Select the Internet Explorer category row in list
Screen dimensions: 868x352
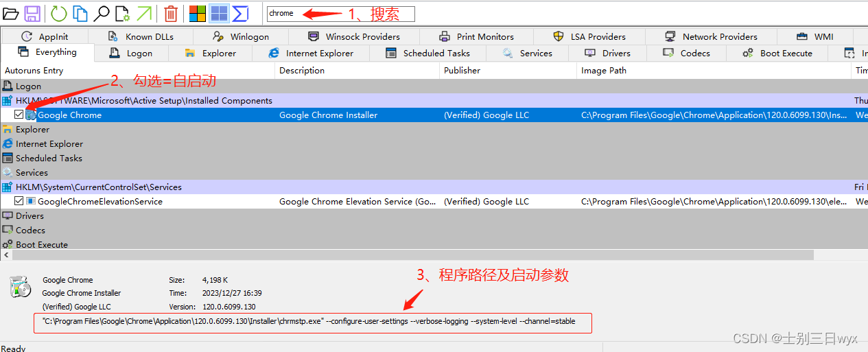point(434,143)
